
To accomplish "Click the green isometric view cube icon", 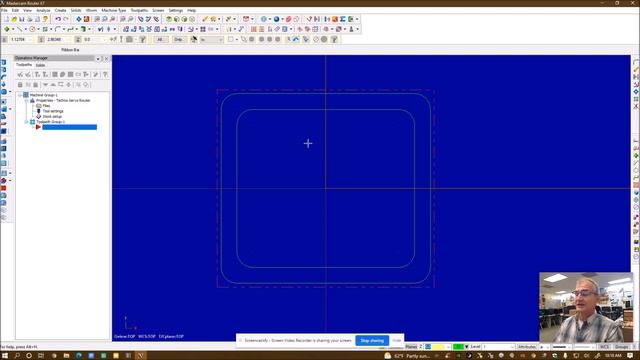I will [169, 19].
